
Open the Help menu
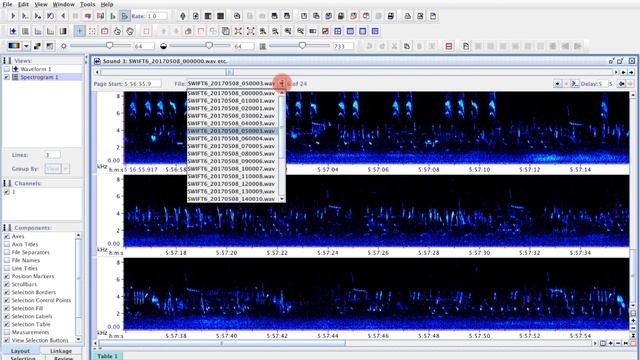pos(107,4)
